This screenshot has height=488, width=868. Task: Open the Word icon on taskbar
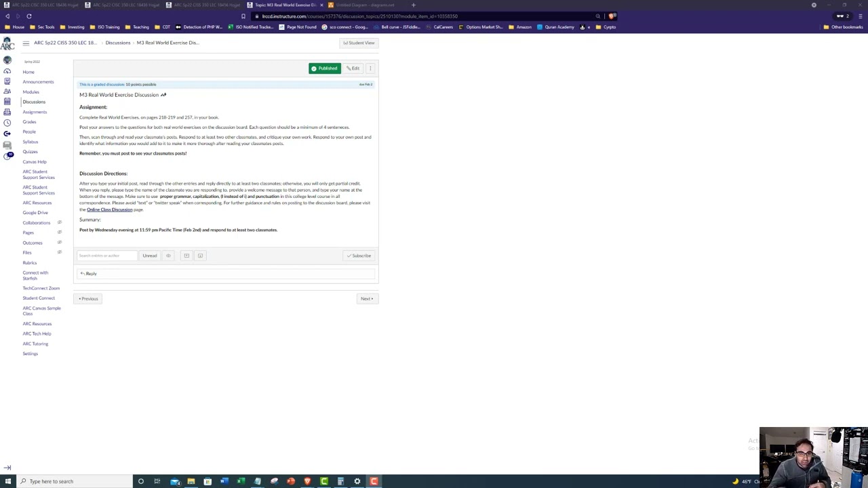pyautogui.click(x=224, y=481)
